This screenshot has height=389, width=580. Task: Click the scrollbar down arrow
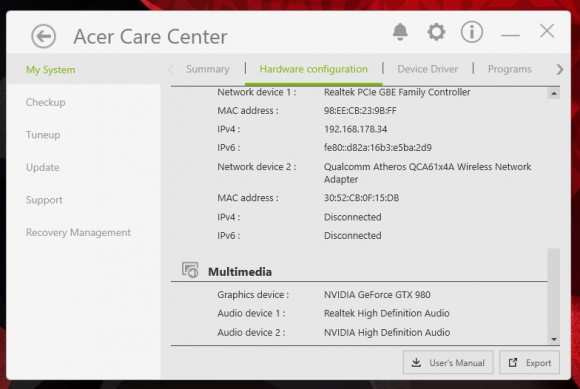coord(553,339)
